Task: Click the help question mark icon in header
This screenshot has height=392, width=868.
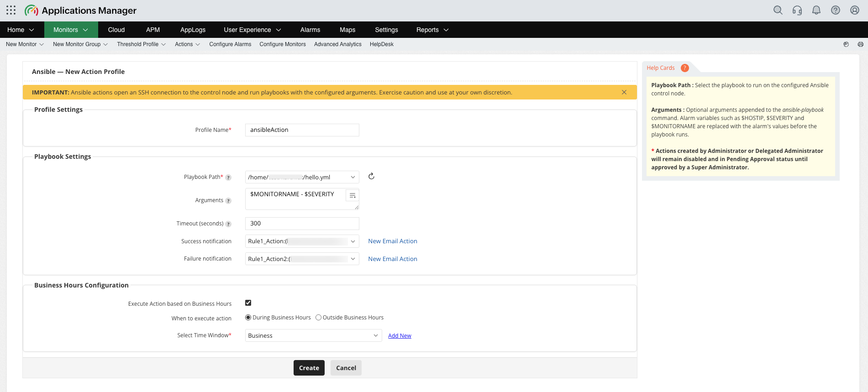Action: pyautogui.click(x=836, y=10)
